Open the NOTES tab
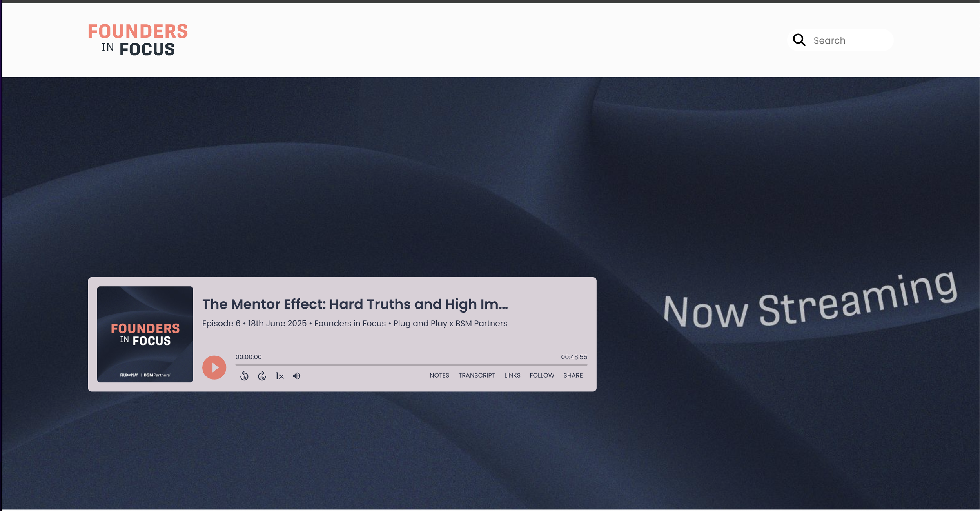 coord(439,375)
